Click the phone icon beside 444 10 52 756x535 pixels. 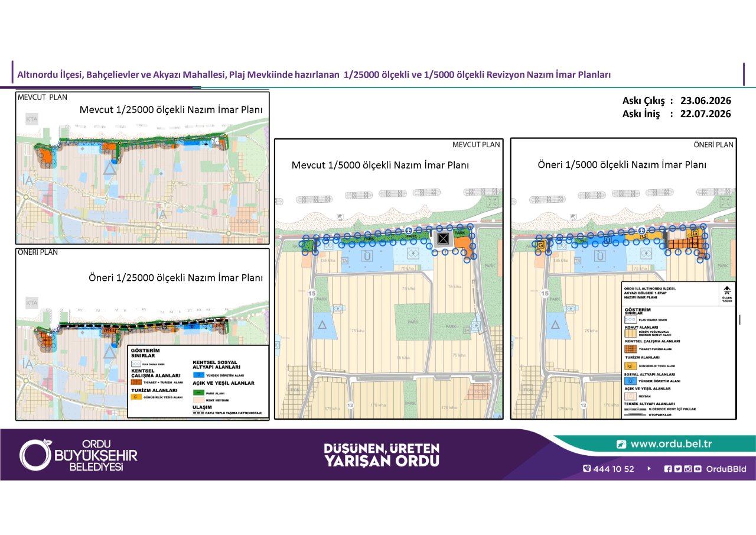tap(586, 469)
